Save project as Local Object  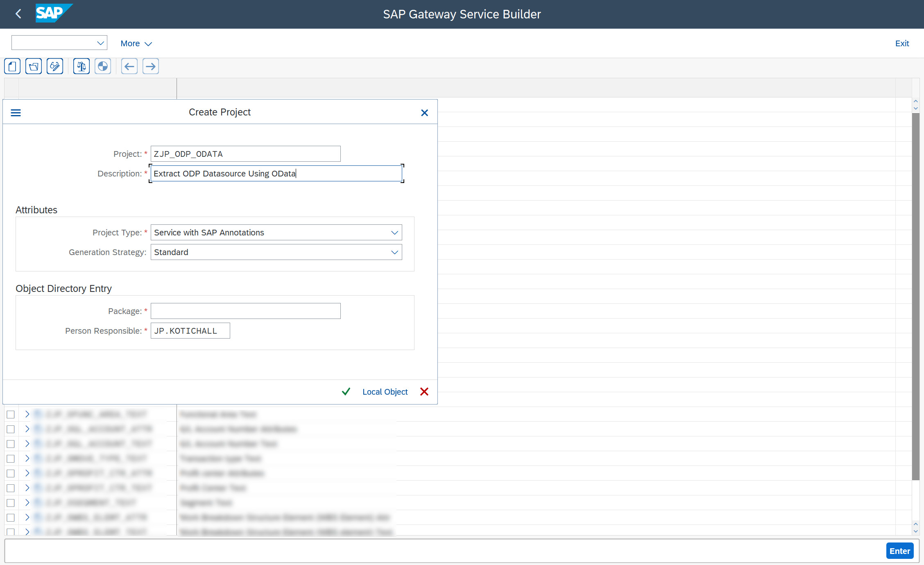385,391
